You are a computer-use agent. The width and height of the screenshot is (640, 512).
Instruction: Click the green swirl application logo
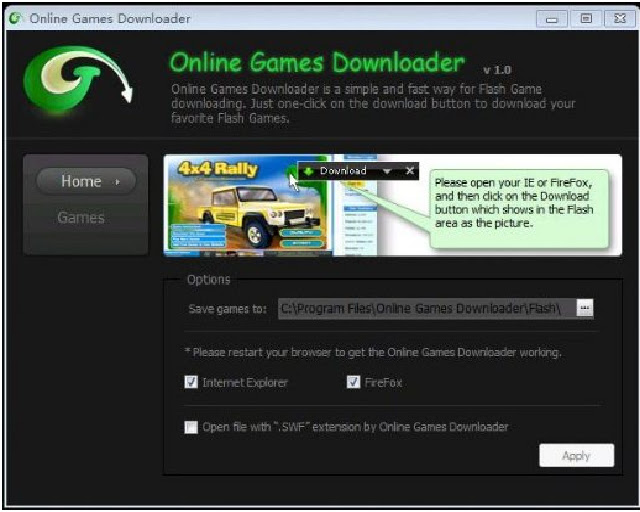click(x=78, y=79)
